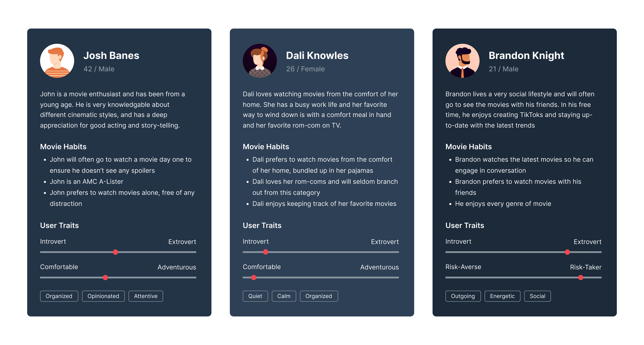Select the Attentive tag
This screenshot has width=644, height=345.
click(146, 296)
